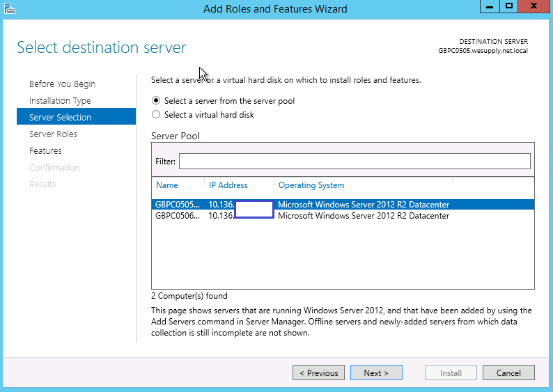Click OS cell of GBPC0505 row
Screen dimensions: 553x392
(364, 205)
